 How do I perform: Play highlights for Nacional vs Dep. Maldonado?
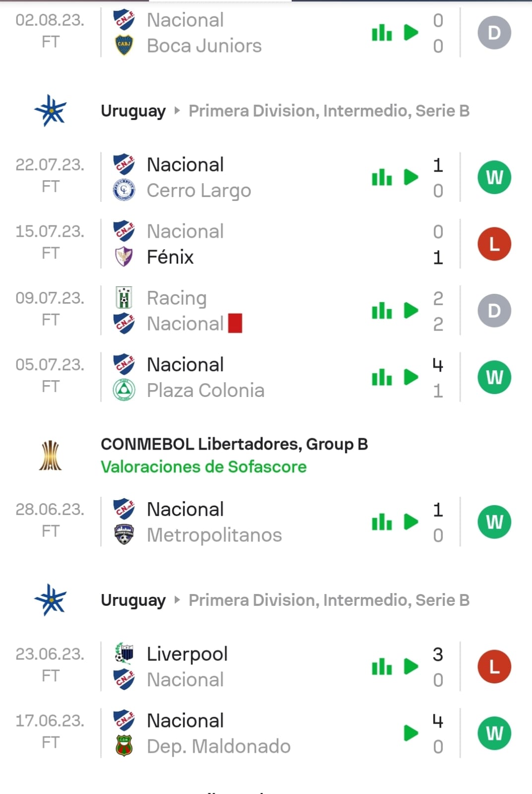[411, 733]
